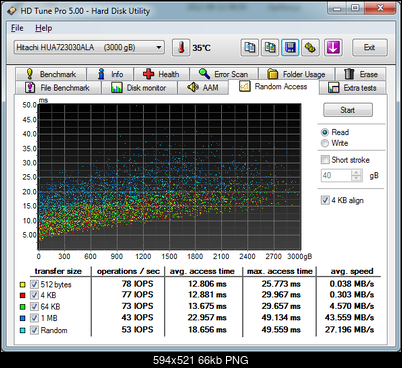
Task: Click the blue 1 MB color swatch
Action: pyautogui.click(x=22, y=318)
